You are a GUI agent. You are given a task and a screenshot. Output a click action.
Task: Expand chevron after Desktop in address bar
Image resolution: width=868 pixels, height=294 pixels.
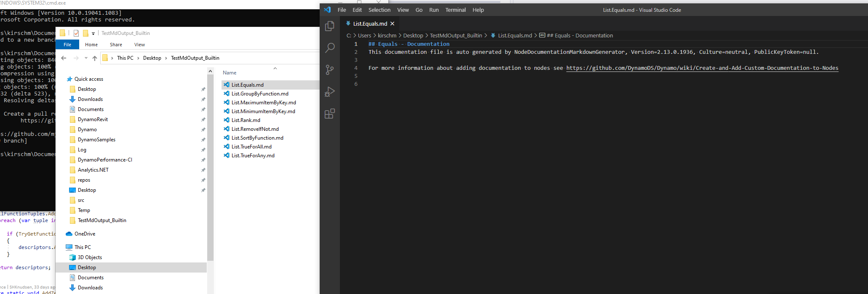point(166,58)
